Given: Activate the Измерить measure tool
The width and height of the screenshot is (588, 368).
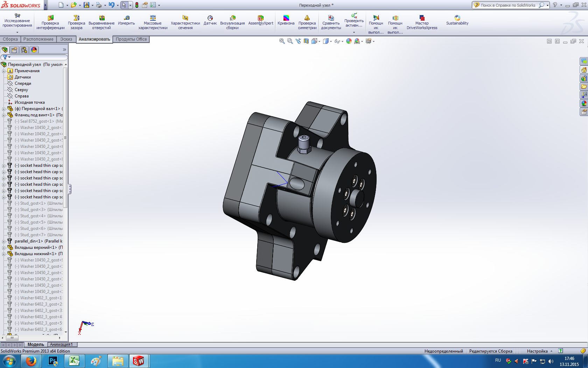Looking at the screenshot, I should click(126, 20).
